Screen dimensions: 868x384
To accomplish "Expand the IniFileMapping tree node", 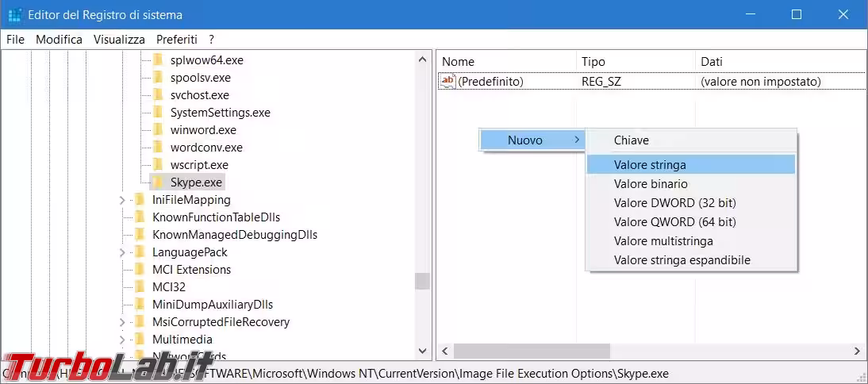I will pos(121,200).
